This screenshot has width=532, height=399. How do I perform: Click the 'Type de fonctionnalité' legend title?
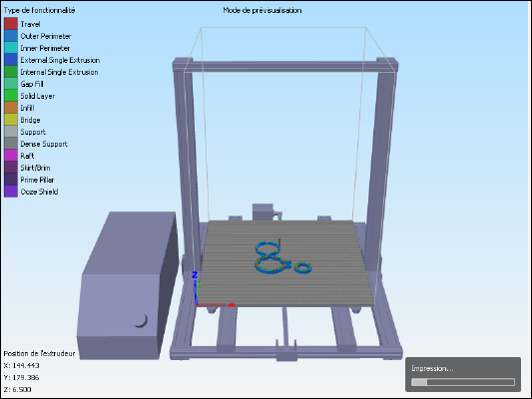click(x=39, y=11)
